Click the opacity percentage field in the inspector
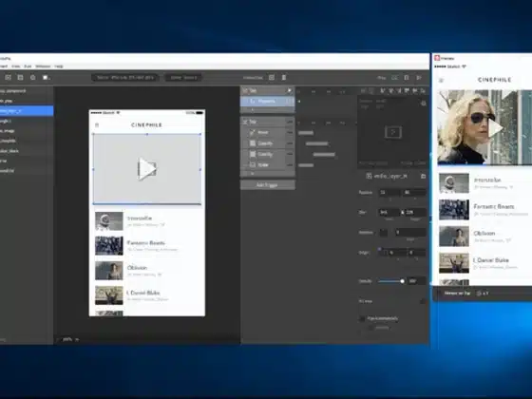The height and width of the screenshot is (399, 532). click(x=417, y=281)
